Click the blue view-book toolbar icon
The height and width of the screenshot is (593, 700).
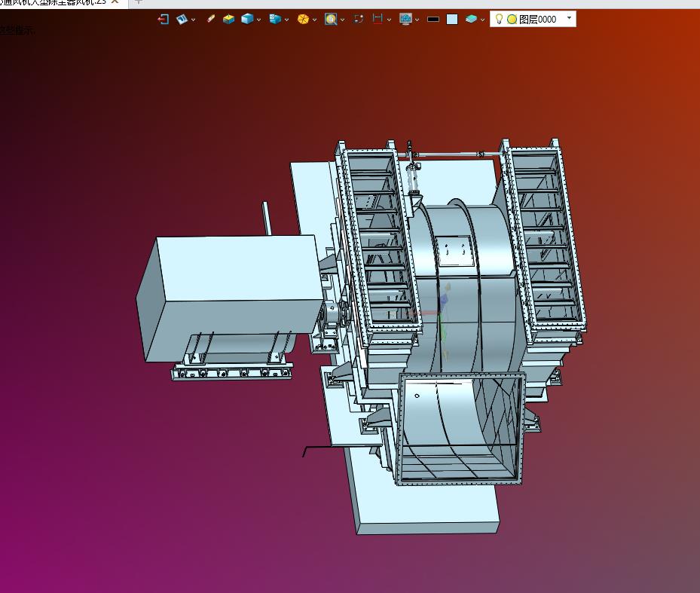click(x=182, y=19)
